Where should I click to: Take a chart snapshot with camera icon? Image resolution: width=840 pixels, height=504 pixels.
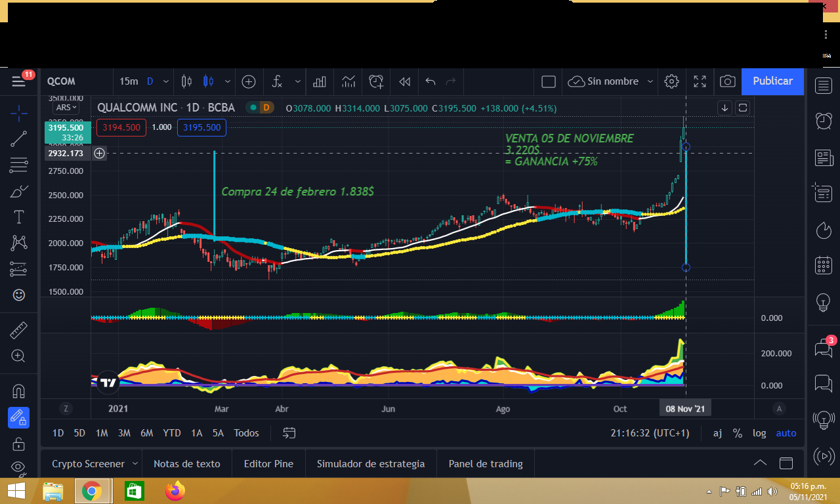[x=727, y=81]
